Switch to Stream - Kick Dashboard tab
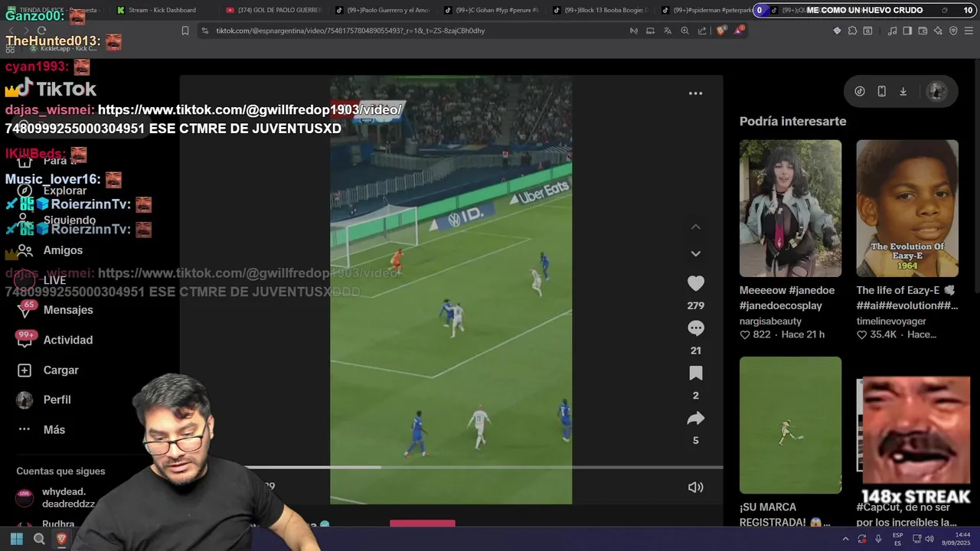 tap(162, 10)
